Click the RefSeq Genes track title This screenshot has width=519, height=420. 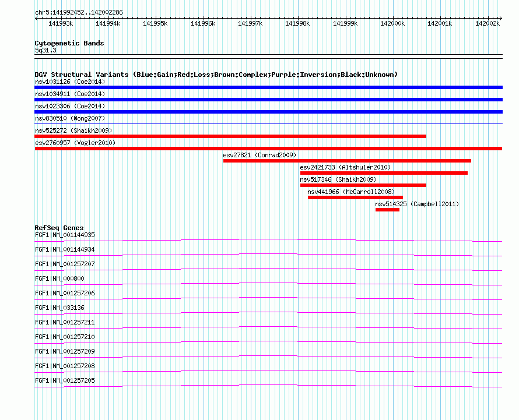(59, 228)
